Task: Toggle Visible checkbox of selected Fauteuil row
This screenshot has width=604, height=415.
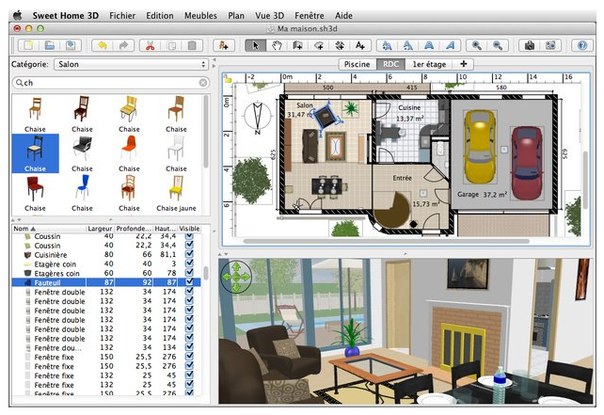Action: [189, 282]
